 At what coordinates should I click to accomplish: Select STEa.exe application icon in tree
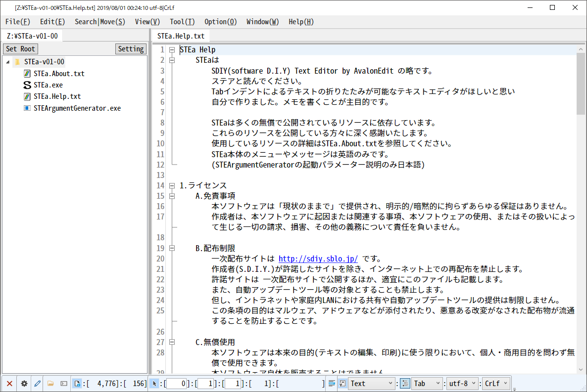[x=27, y=85]
